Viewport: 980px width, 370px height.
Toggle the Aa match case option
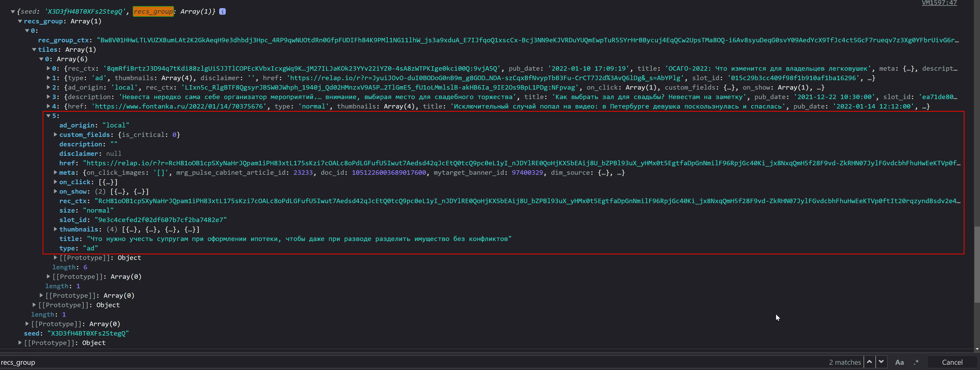(900, 362)
